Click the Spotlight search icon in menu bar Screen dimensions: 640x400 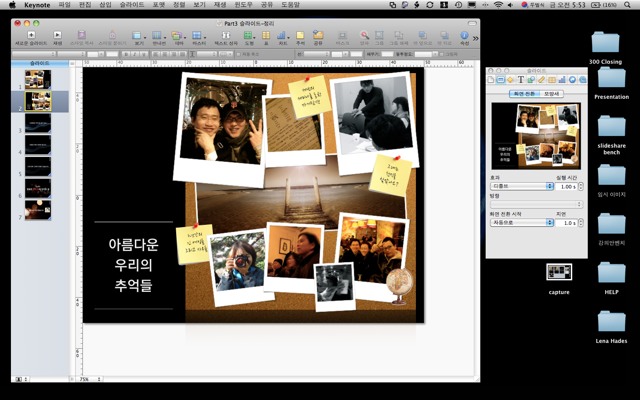[627, 5]
